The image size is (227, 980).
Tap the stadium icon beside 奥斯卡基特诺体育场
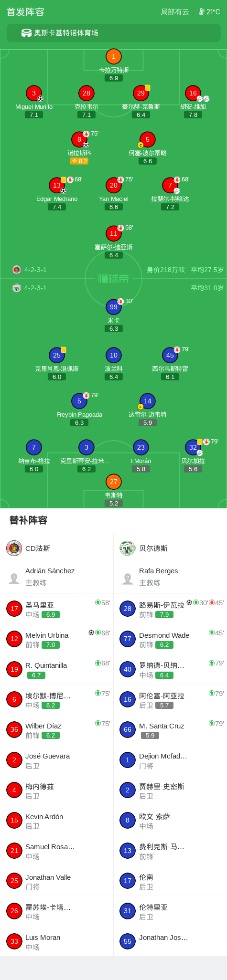(26, 33)
